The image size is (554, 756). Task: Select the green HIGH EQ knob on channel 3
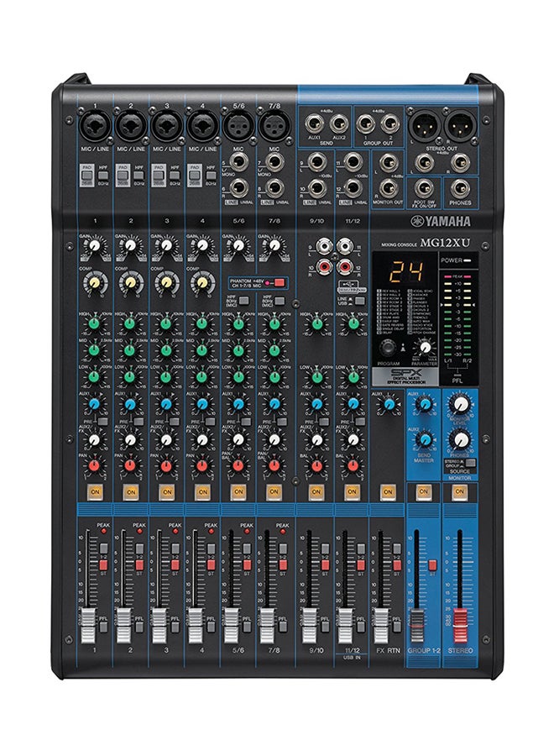[x=166, y=323]
